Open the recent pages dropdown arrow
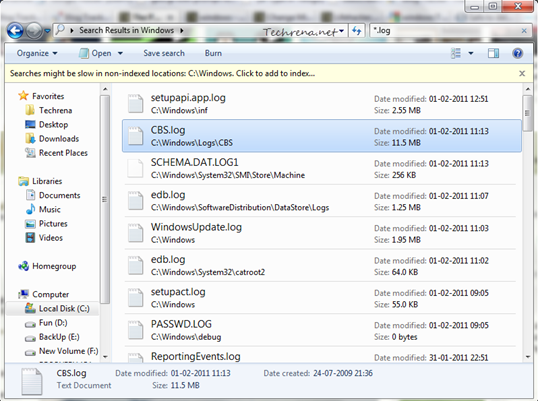This screenshot has width=538, height=401. click(47, 31)
